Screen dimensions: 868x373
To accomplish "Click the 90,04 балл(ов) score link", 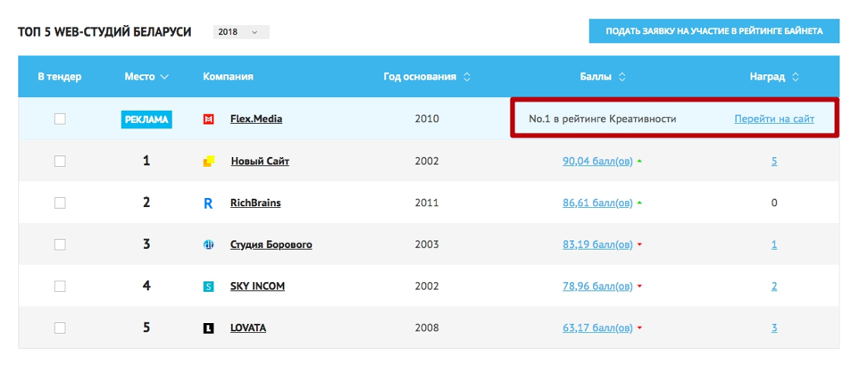I will [597, 161].
